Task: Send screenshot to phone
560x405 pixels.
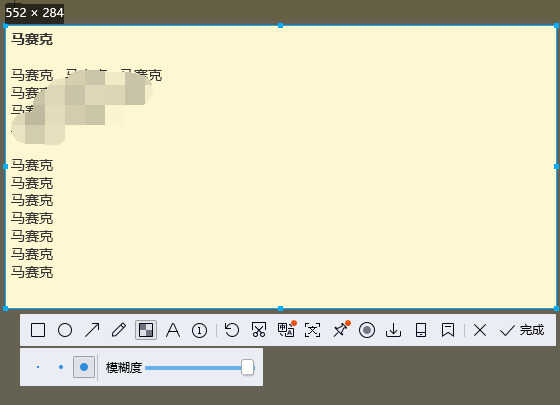Action: pos(421,330)
